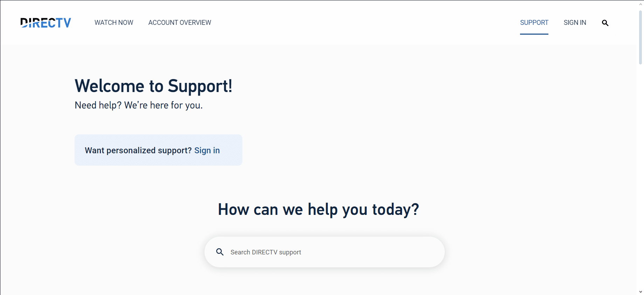Click the blue underline beneath SUPPORT

tap(534, 34)
